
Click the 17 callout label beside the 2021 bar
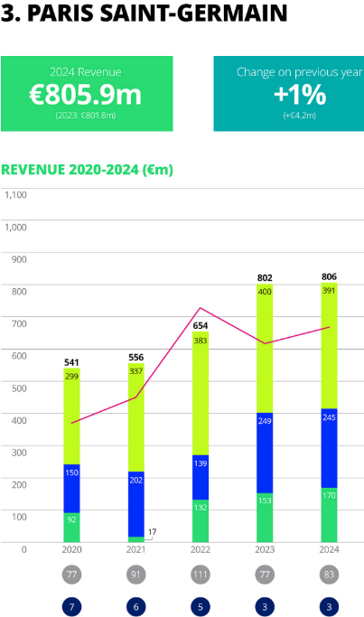coord(153,532)
